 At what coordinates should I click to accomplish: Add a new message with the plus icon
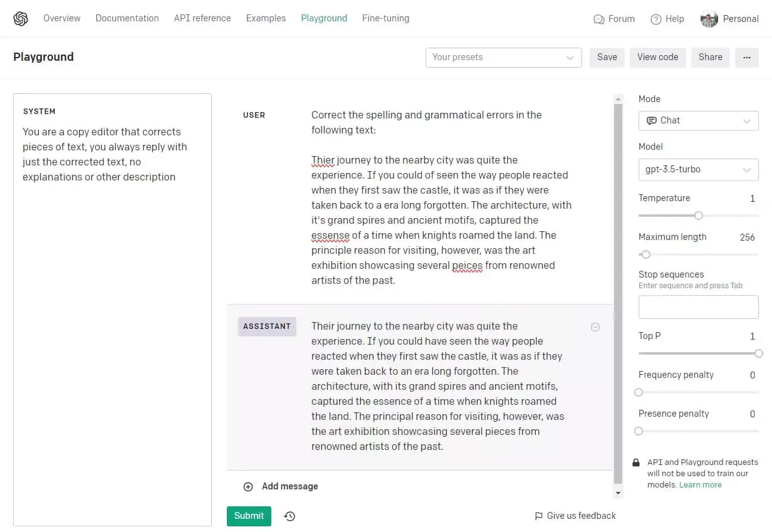point(248,486)
